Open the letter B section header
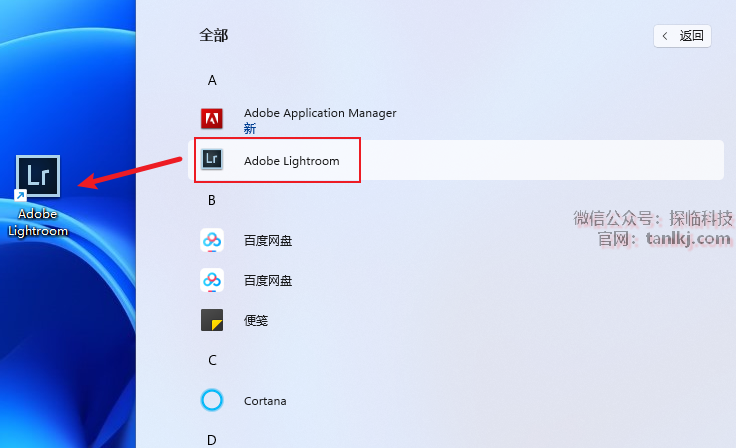 pyautogui.click(x=212, y=200)
